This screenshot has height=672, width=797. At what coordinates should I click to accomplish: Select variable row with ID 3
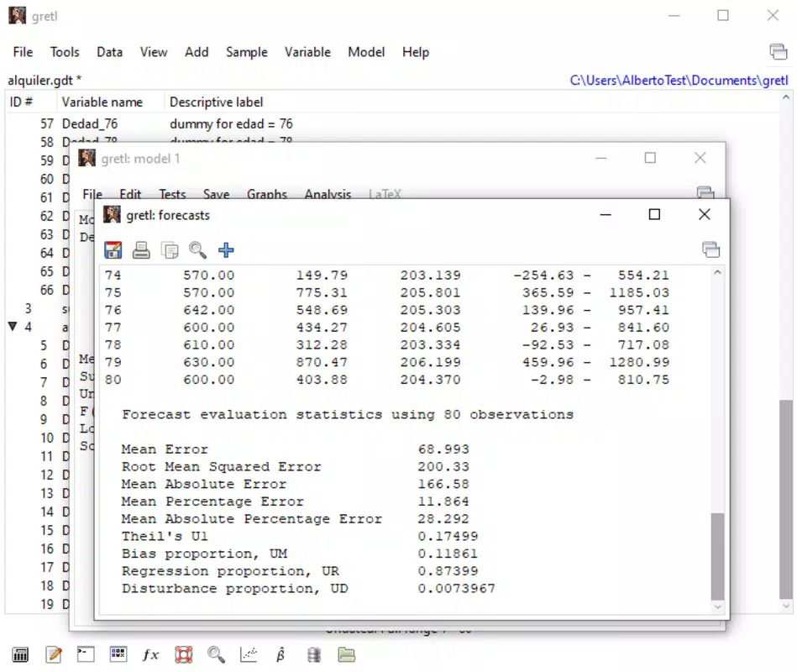coord(38,308)
